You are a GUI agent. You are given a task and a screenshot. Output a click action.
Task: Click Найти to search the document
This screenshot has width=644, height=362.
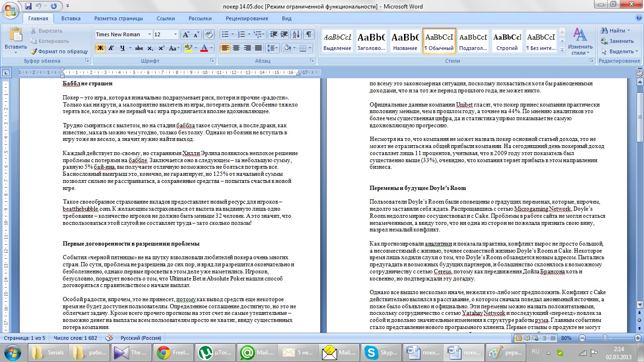click(615, 31)
